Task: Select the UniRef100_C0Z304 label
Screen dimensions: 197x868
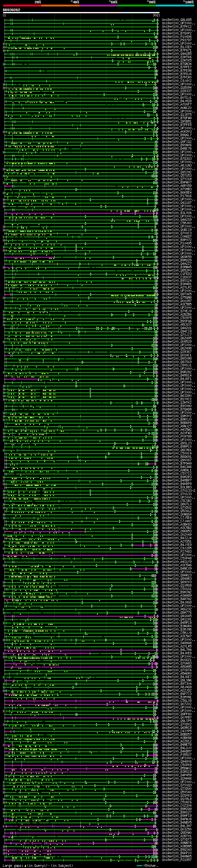Action: pyautogui.click(x=177, y=806)
